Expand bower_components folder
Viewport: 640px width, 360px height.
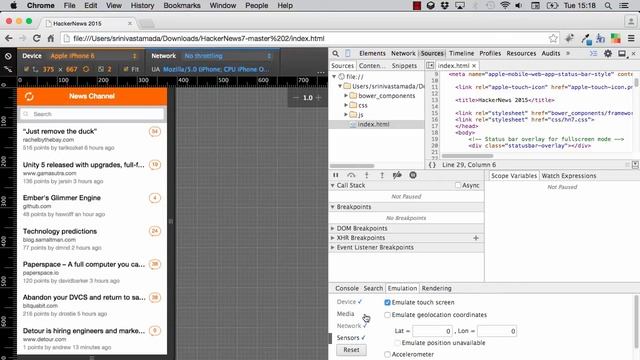click(x=346, y=96)
